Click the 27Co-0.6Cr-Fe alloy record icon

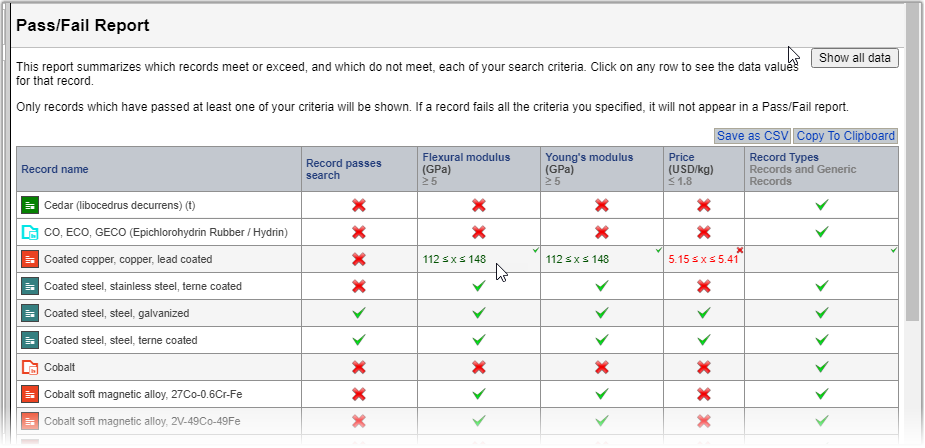pyautogui.click(x=29, y=394)
